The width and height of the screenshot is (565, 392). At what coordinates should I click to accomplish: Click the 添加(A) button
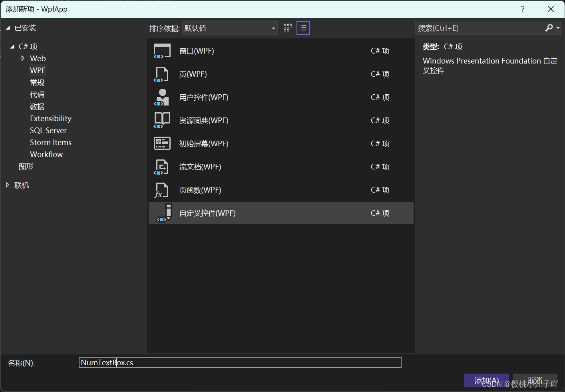pyautogui.click(x=486, y=380)
